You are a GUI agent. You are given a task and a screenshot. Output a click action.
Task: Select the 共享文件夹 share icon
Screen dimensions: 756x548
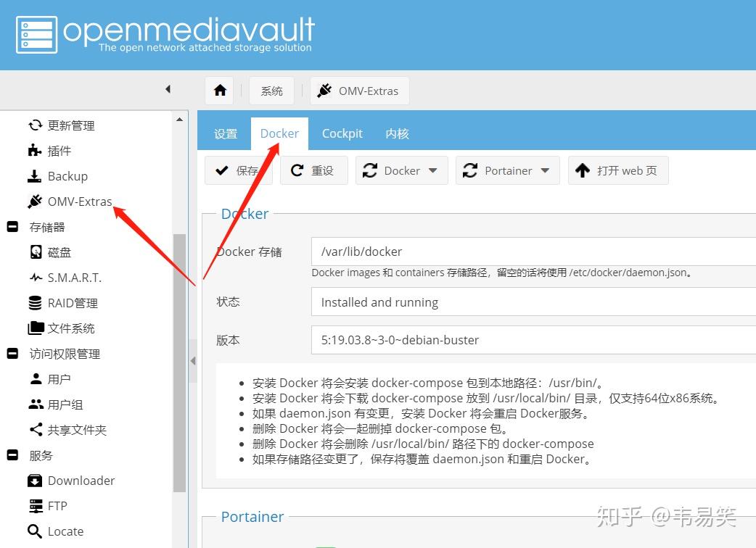(x=35, y=429)
